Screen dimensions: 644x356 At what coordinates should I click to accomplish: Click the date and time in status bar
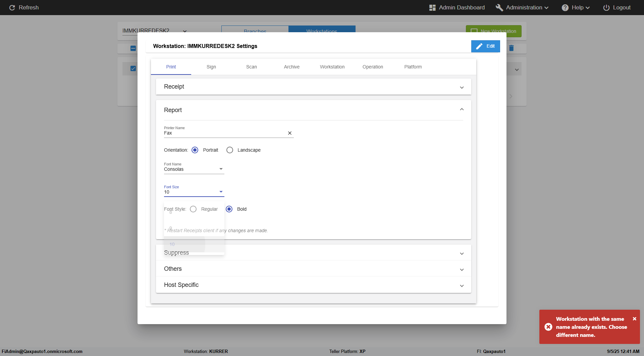coord(623,351)
